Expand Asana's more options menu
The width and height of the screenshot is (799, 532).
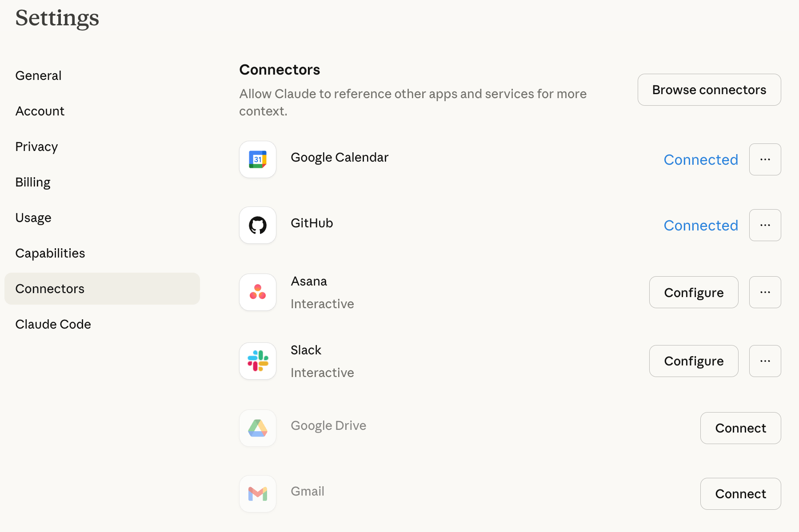[765, 292]
